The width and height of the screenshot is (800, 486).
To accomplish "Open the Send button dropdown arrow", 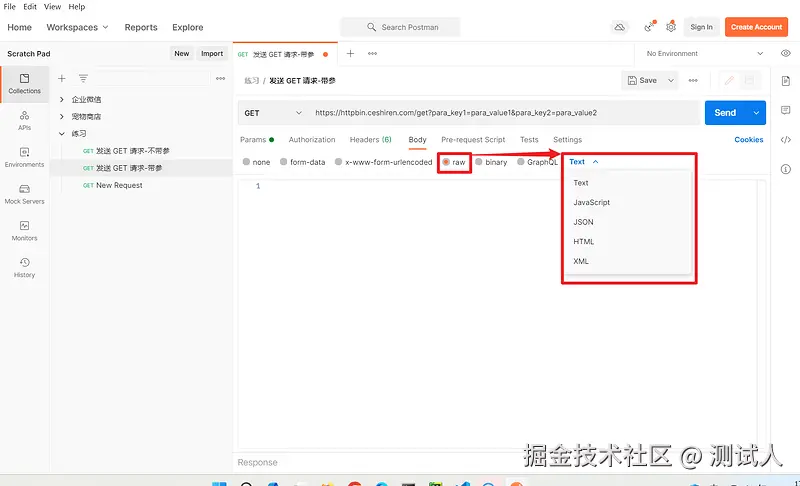I will [756, 113].
